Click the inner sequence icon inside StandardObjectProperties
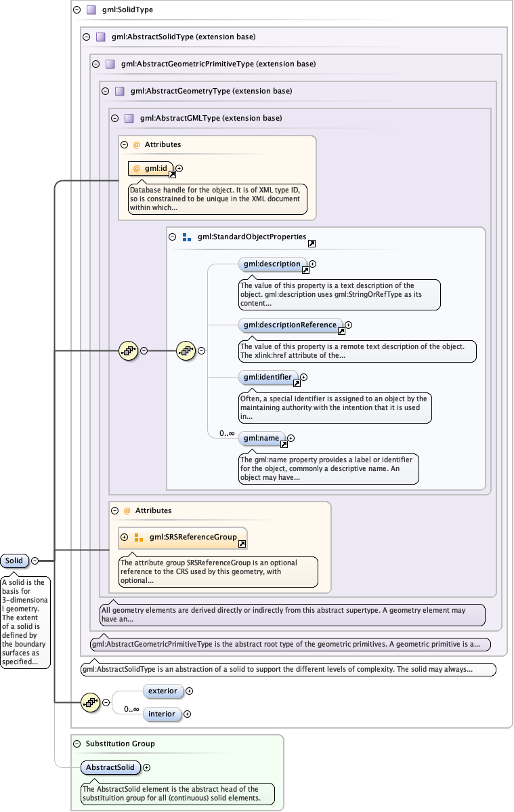Screen dimensions: 514x812 coord(186,350)
